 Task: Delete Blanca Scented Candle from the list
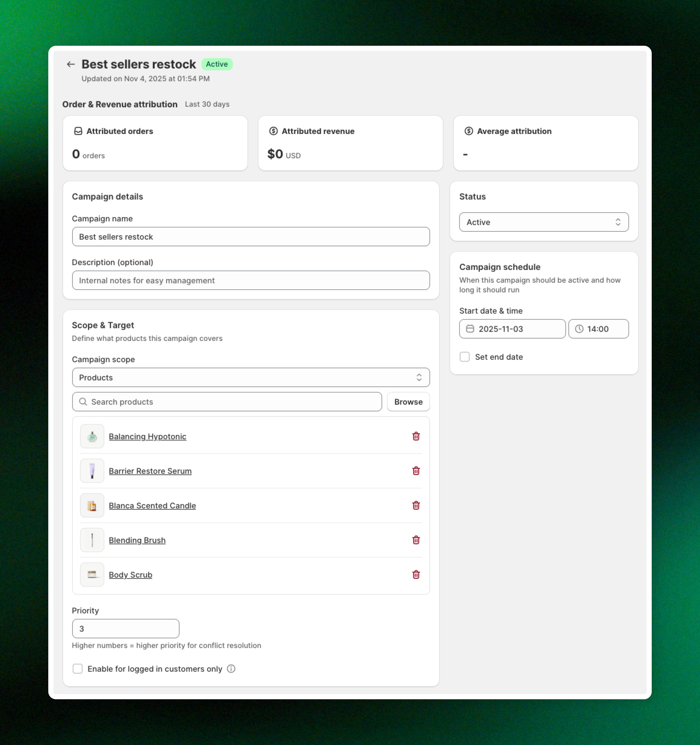tap(416, 505)
